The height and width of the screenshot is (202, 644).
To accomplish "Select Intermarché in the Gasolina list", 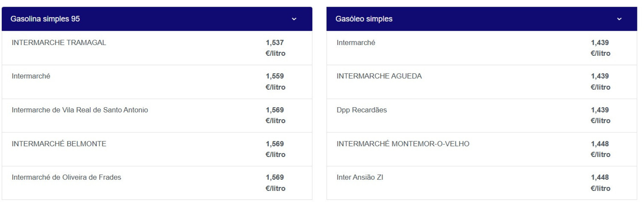I will pyautogui.click(x=31, y=76).
